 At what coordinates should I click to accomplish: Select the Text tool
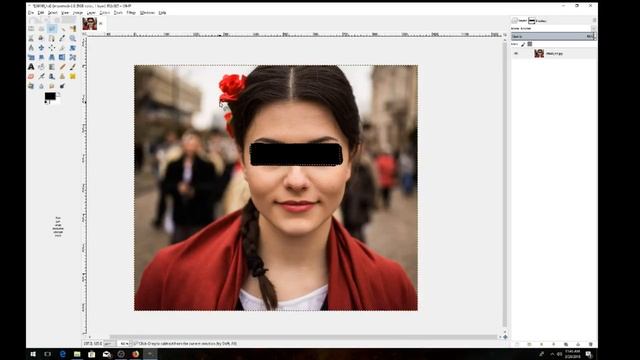(31, 67)
